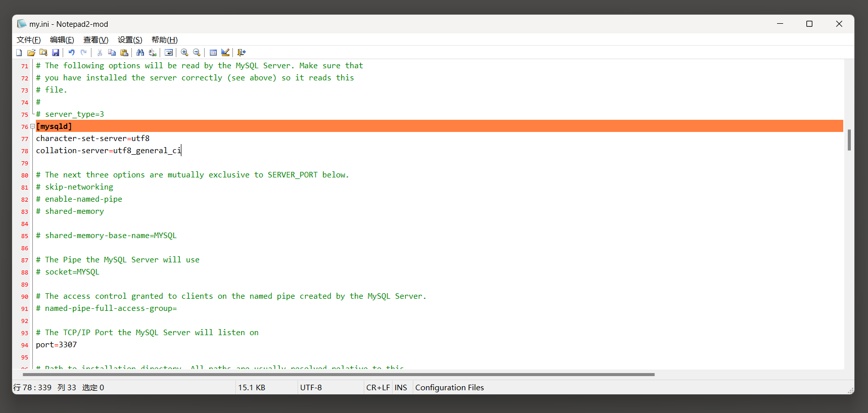The width and height of the screenshot is (868, 413).
Task: Undo the last edit
Action: pyautogui.click(x=72, y=53)
